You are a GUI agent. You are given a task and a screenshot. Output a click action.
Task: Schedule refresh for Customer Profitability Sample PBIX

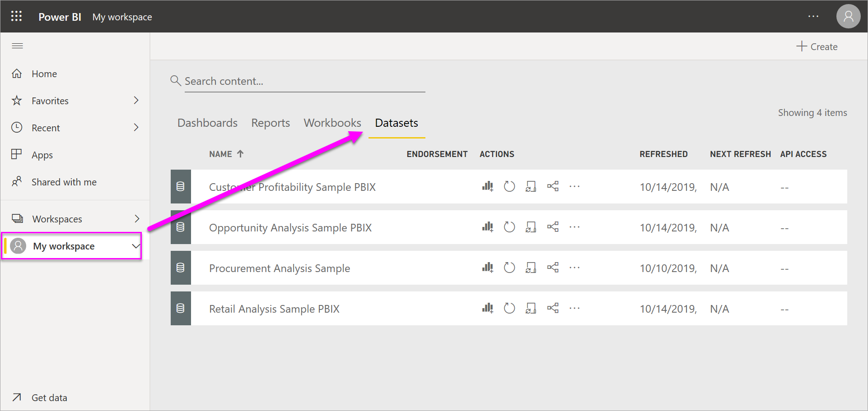(531, 186)
